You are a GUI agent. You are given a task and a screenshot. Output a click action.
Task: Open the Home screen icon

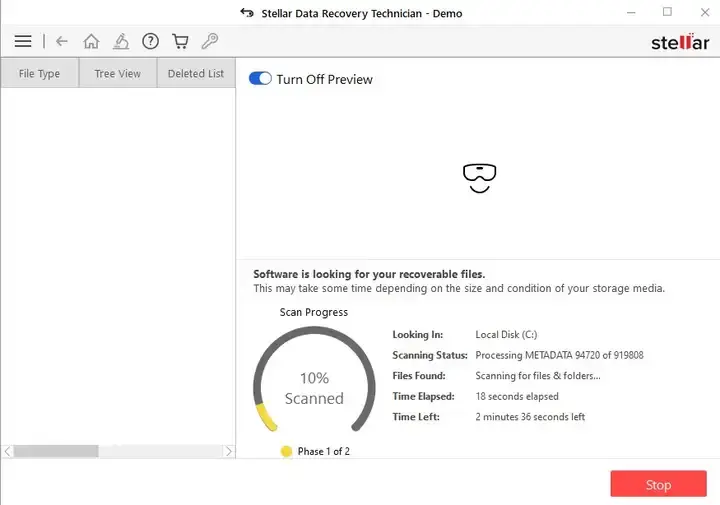[91, 41]
